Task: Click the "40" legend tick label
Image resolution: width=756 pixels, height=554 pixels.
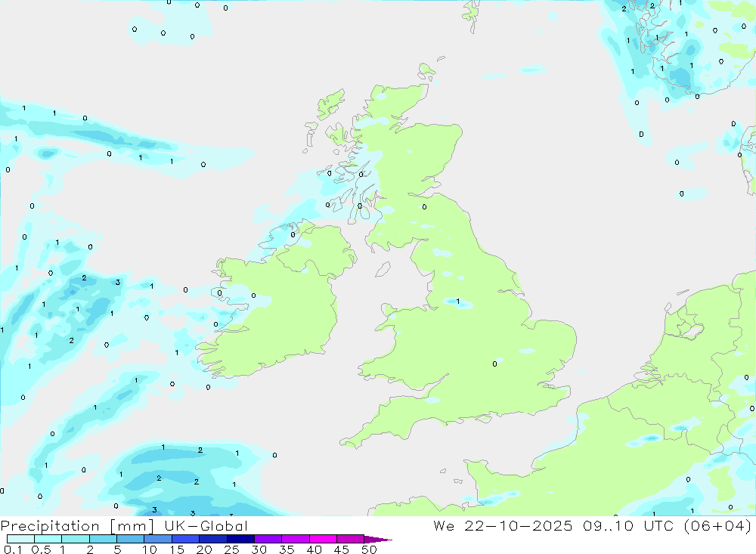Action: [314, 549]
